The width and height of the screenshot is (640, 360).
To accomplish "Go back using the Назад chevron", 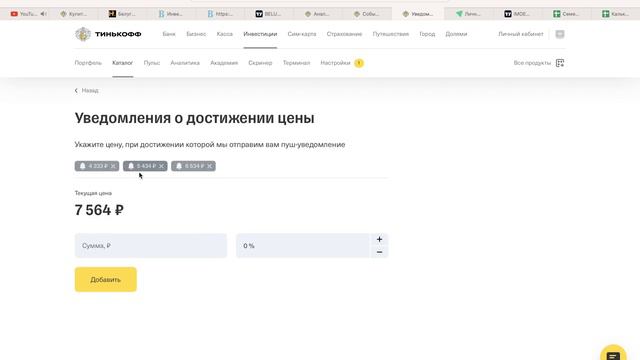I will click(x=76, y=91).
